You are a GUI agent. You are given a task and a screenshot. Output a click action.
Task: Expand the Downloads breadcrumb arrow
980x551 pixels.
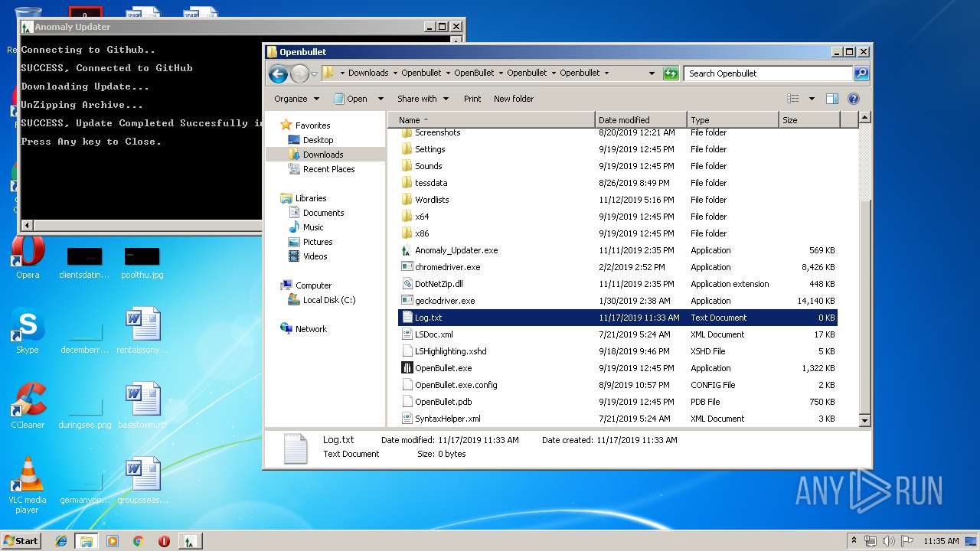tap(395, 73)
